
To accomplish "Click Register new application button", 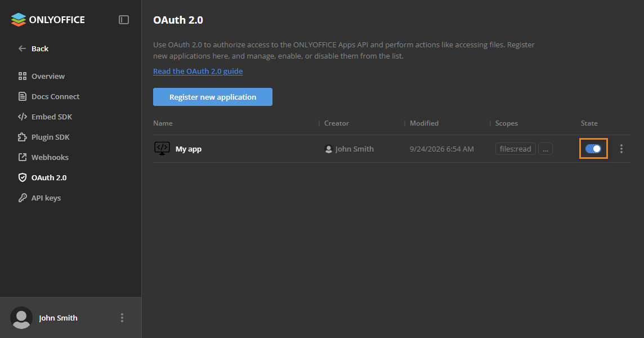I will (x=213, y=97).
